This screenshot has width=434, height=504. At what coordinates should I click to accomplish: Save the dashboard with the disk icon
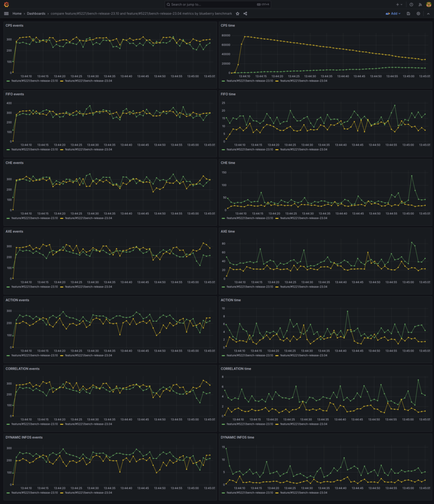click(408, 13)
